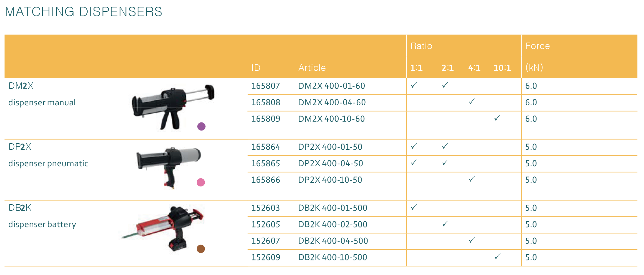Click the ID number 165807

click(265, 86)
